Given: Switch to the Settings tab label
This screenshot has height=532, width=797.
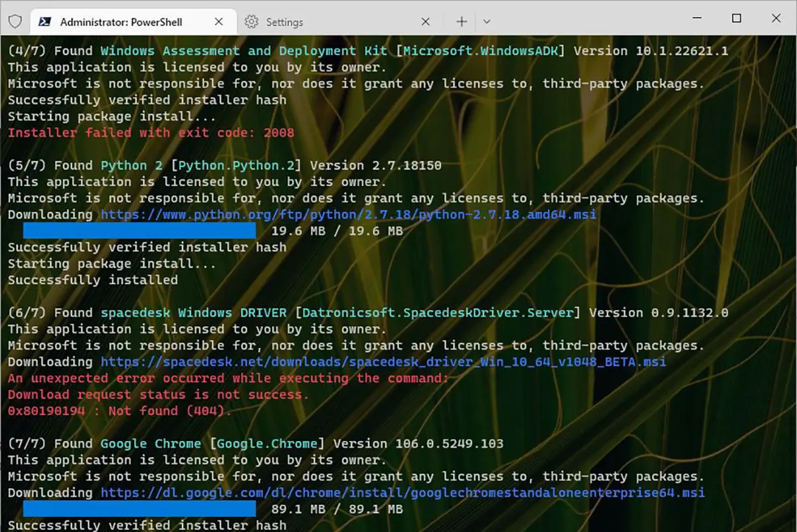Looking at the screenshot, I should [284, 22].
